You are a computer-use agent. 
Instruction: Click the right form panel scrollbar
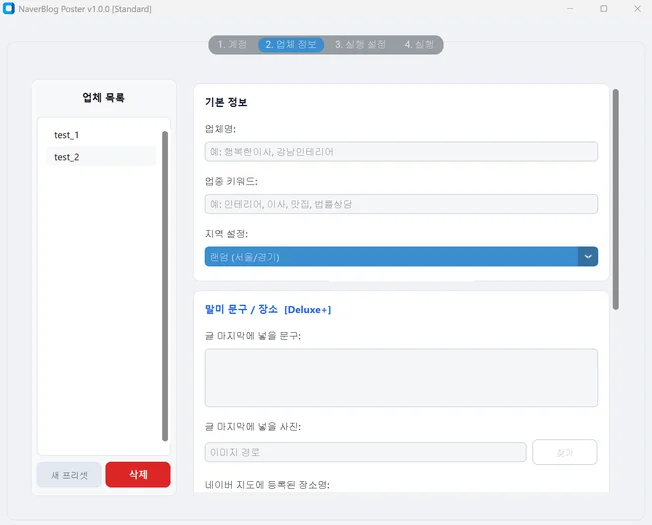click(x=616, y=200)
